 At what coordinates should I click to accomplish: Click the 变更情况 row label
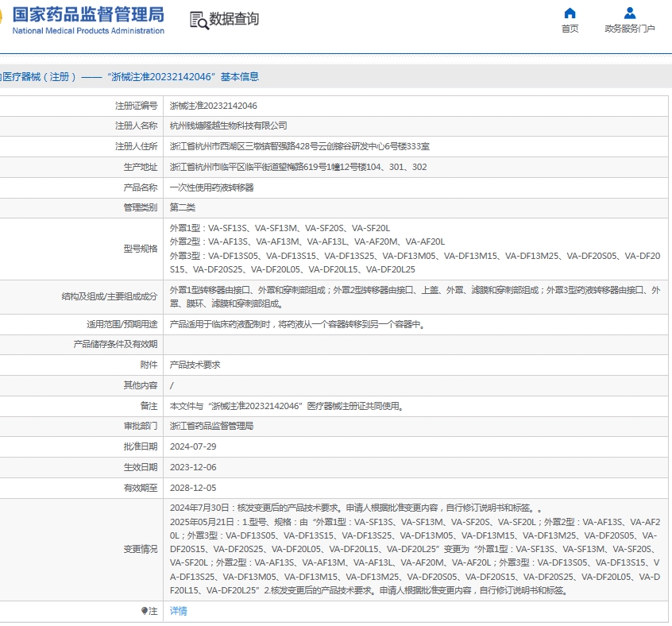pos(141,549)
